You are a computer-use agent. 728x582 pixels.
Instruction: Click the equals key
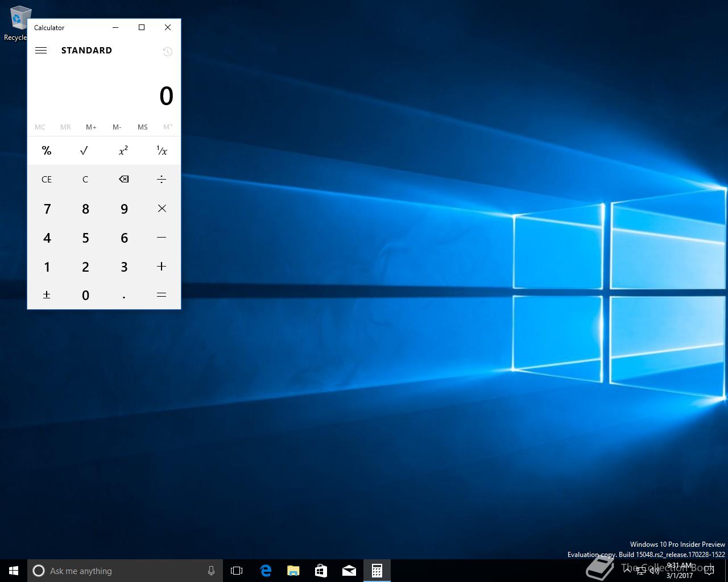[162, 295]
